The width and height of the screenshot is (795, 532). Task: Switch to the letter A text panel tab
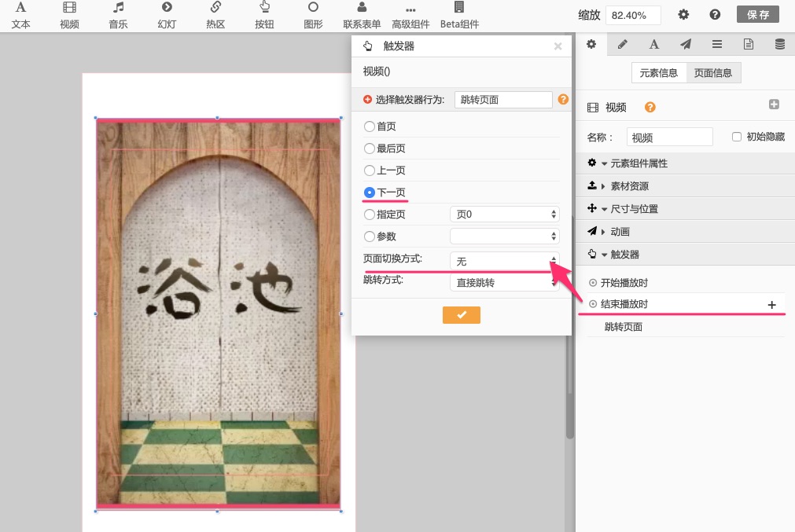point(654,44)
